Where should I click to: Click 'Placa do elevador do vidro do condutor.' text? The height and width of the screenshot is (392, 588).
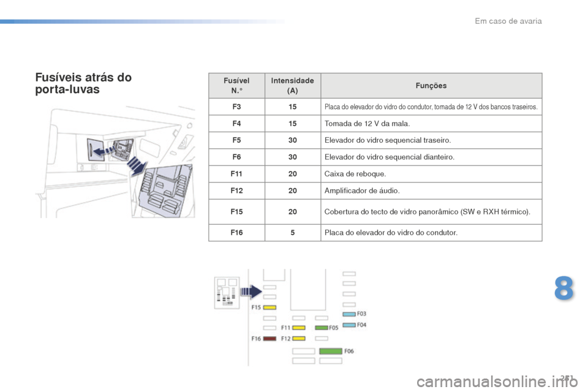tap(391, 233)
